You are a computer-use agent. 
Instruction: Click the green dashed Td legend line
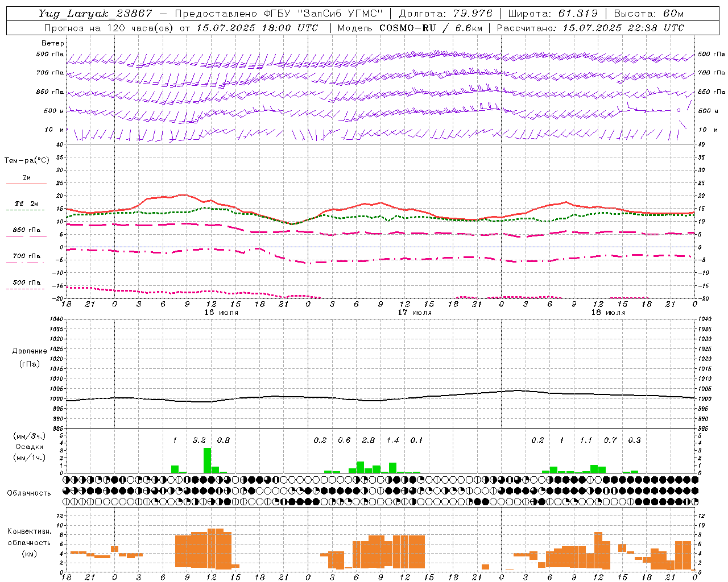[x=25, y=210]
